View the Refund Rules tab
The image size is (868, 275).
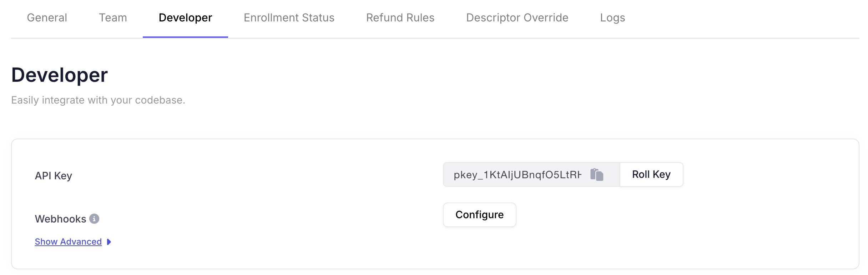tap(400, 18)
